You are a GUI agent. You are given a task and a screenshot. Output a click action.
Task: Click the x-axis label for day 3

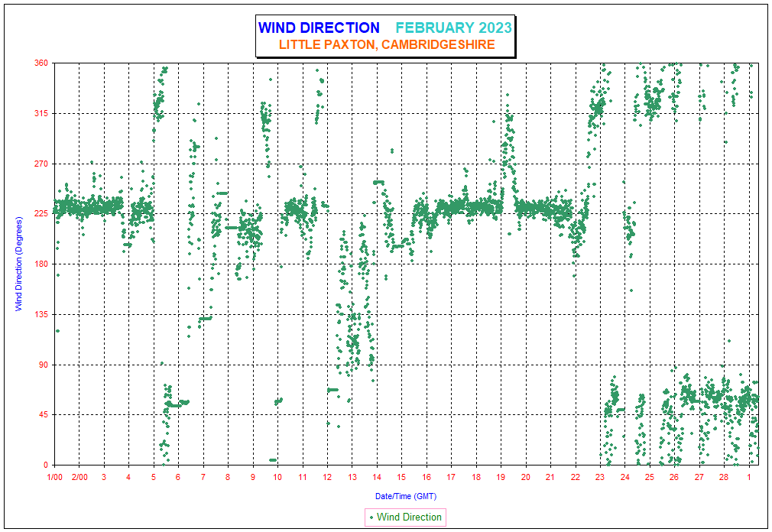[104, 477]
